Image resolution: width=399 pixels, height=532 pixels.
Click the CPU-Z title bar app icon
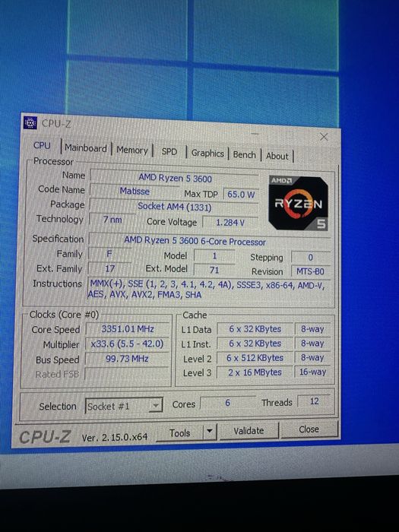click(x=30, y=123)
